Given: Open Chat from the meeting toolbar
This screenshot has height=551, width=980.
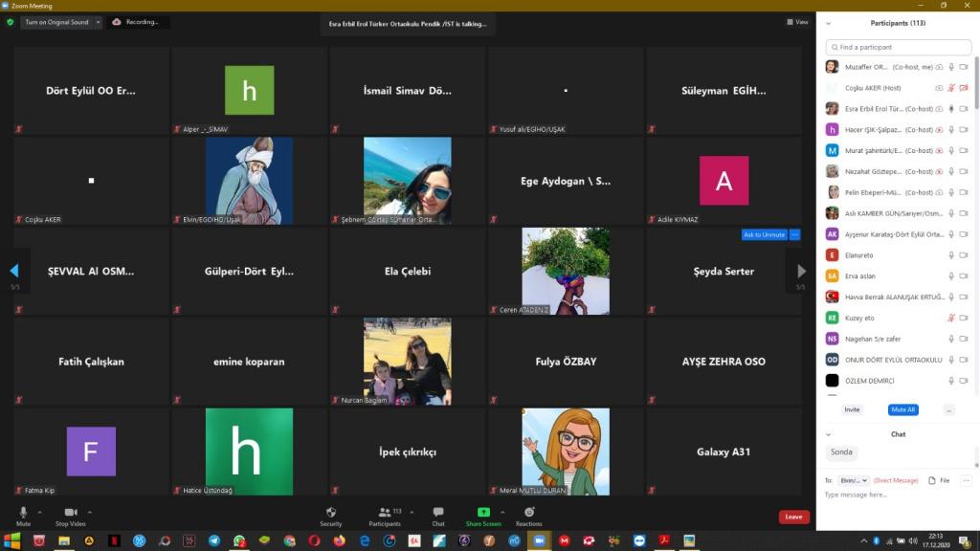Looking at the screenshot, I should pyautogui.click(x=438, y=513).
